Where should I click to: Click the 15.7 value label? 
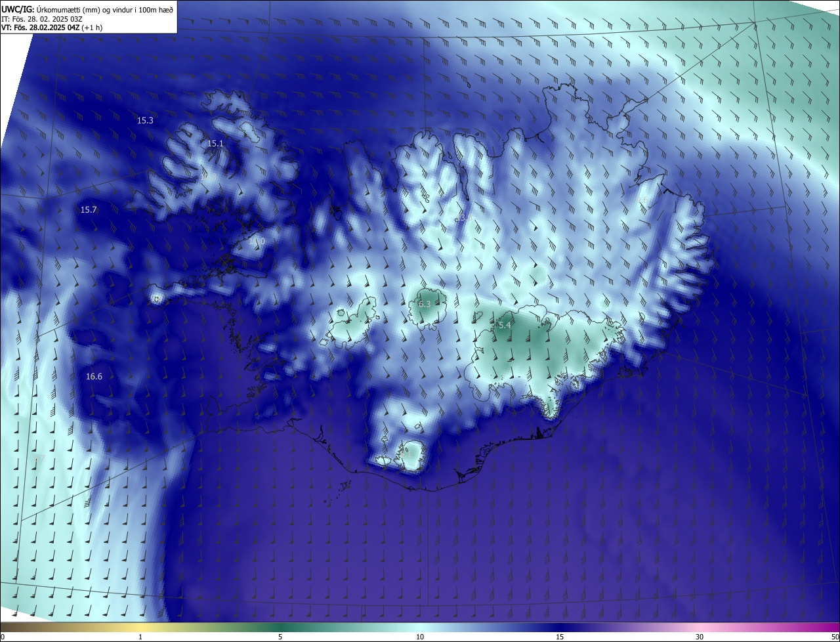click(x=89, y=210)
